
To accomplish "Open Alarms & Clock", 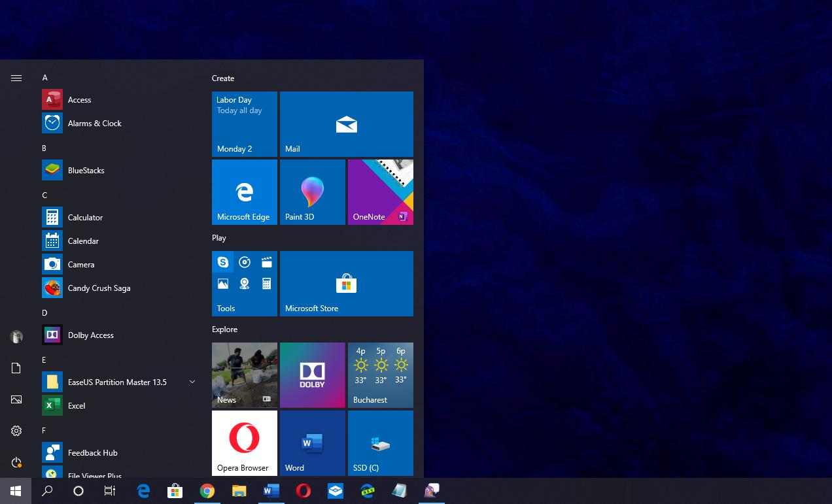I will click(119, 123).
